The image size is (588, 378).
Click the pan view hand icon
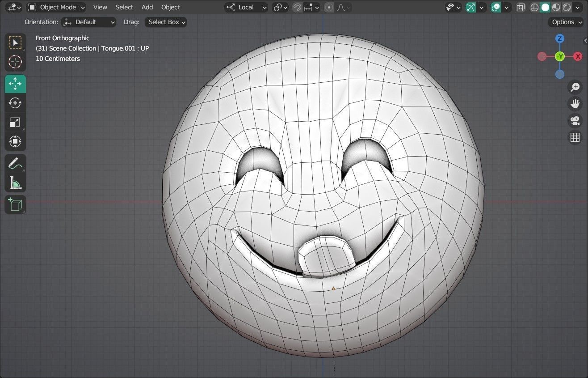(575, 104)
